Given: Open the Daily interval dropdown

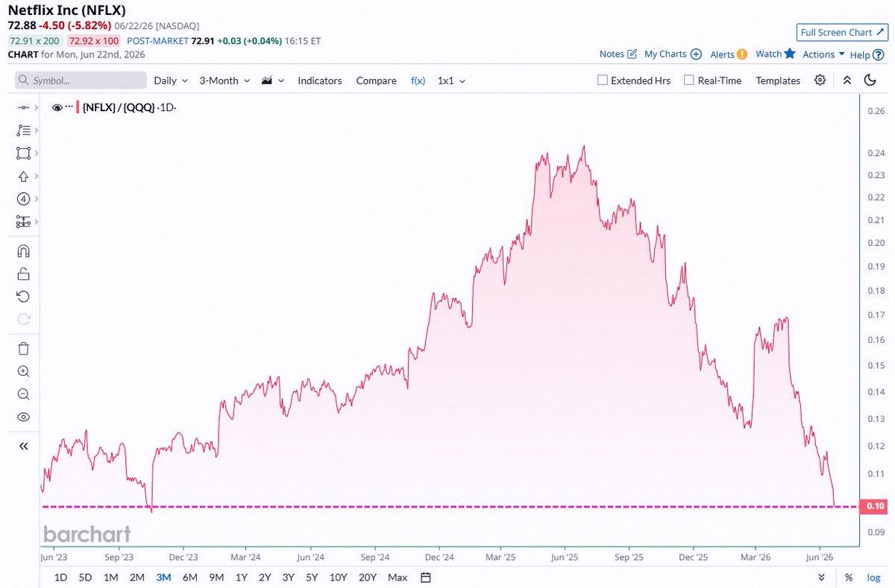Looking at the screenshot, I should 171,80.
